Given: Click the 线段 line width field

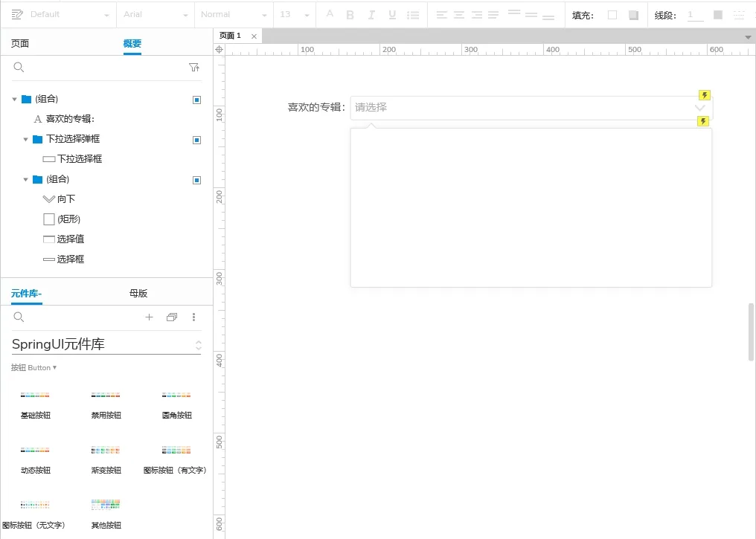Looking at the screenshot, I should click(695, 15).
